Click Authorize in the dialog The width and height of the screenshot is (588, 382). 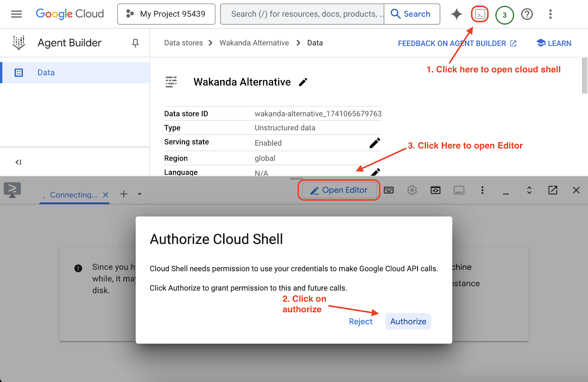[408, 321]
